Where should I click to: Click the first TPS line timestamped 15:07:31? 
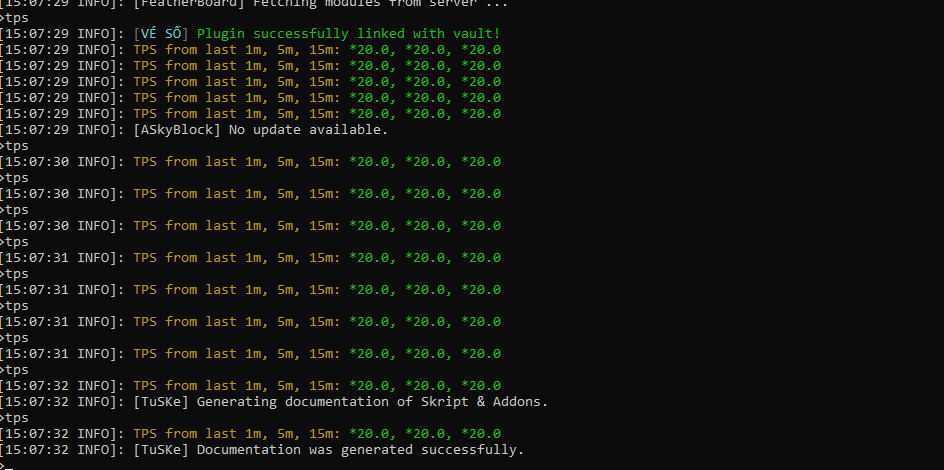(317, 258)
